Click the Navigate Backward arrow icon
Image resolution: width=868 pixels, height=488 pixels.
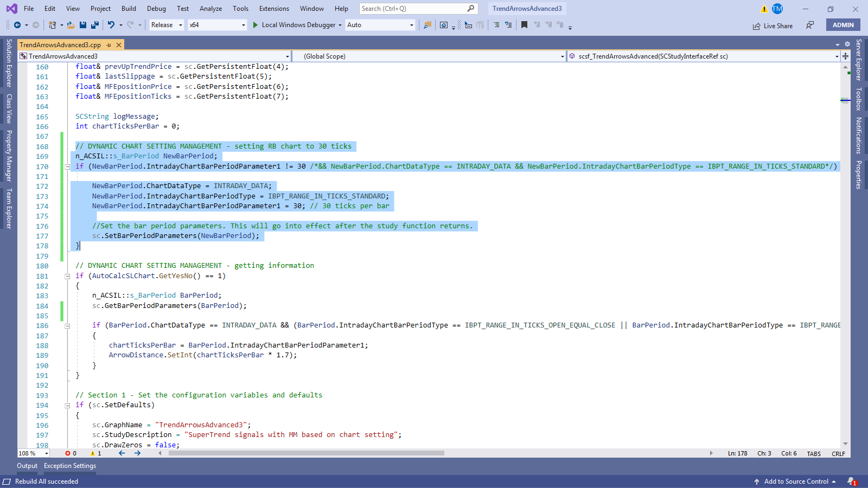[x=17, y=25]
